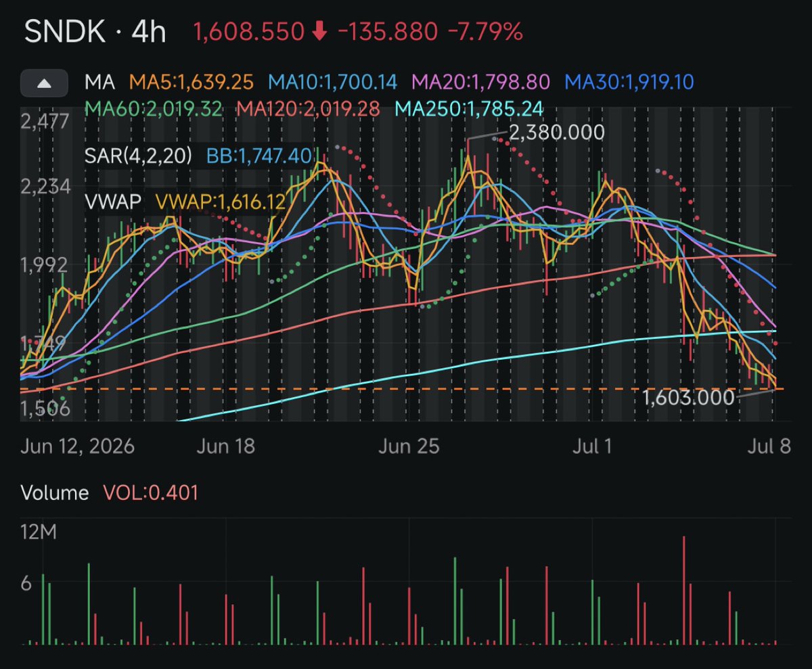Select the Volume indicator label
Image resolution: width=812 pixels, height=669 pixels.
(55, 492)
